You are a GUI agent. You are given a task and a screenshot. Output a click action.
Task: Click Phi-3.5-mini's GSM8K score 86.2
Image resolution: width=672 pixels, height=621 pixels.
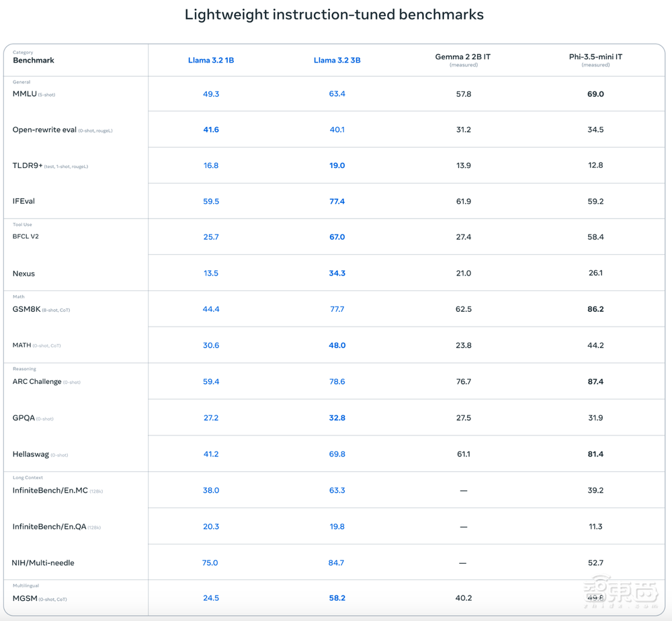tap(595, 309)
